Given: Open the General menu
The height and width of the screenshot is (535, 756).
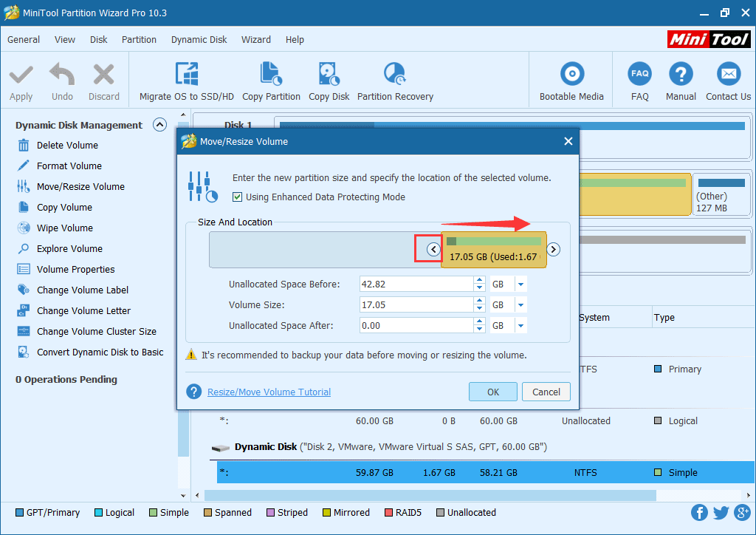Looking at the screenshot, I should pos(24,40).
